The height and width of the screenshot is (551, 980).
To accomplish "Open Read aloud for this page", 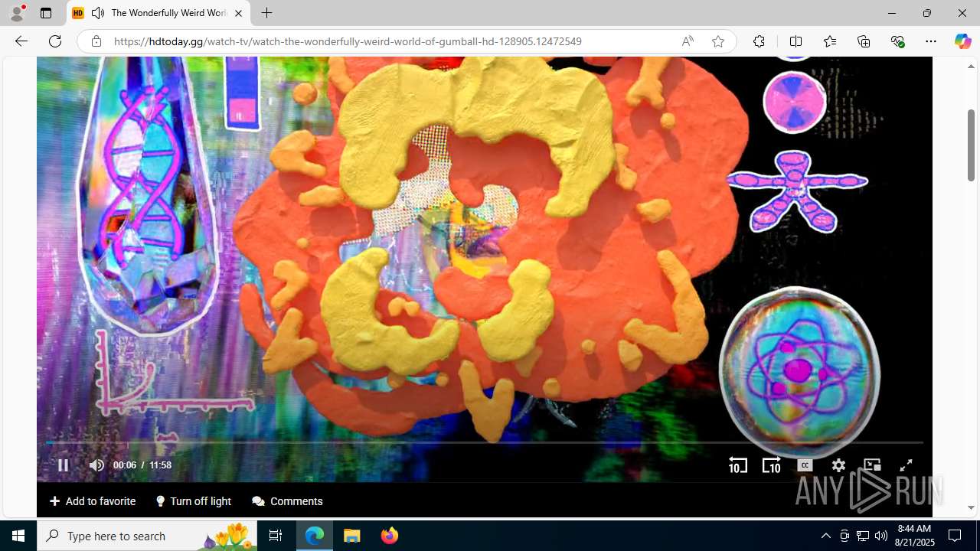I will point(688,41).
